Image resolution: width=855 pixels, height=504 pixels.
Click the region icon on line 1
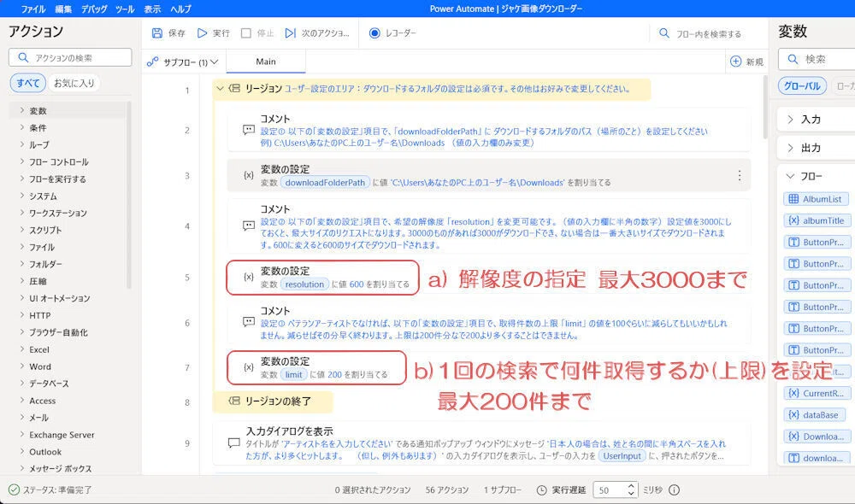234,88
